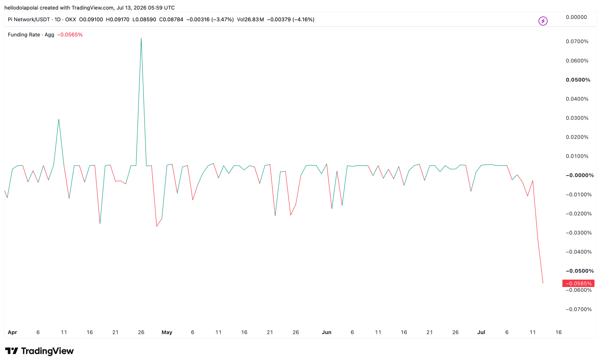The width and height of the screenshot is (601, 364).
Task: Open the TradingView wordmark link
Action: pyautogui.click(x=47, y=351)
